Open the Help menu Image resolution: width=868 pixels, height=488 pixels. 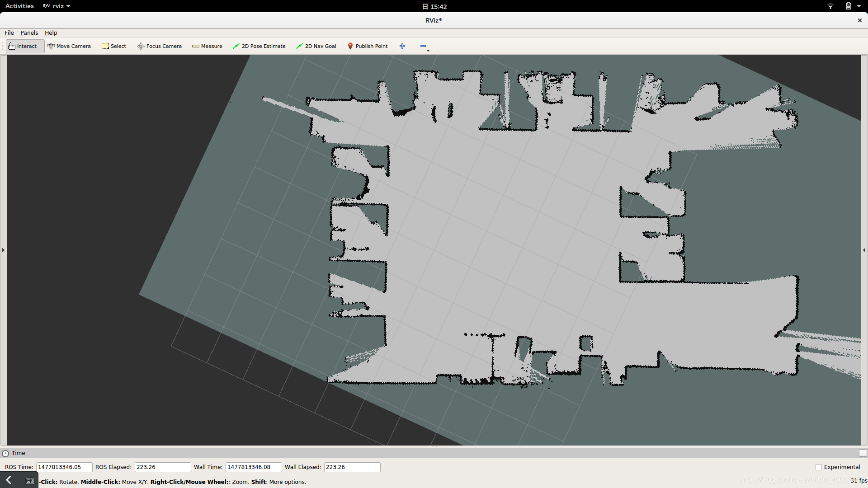click(51, 33)
